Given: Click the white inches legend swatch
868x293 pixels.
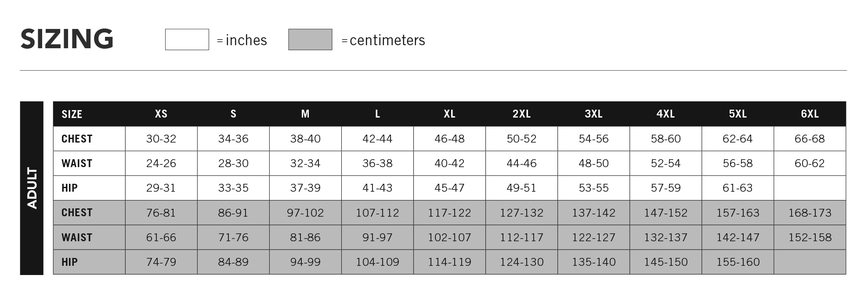Looking at the screenshot, I should click(187, 39).
